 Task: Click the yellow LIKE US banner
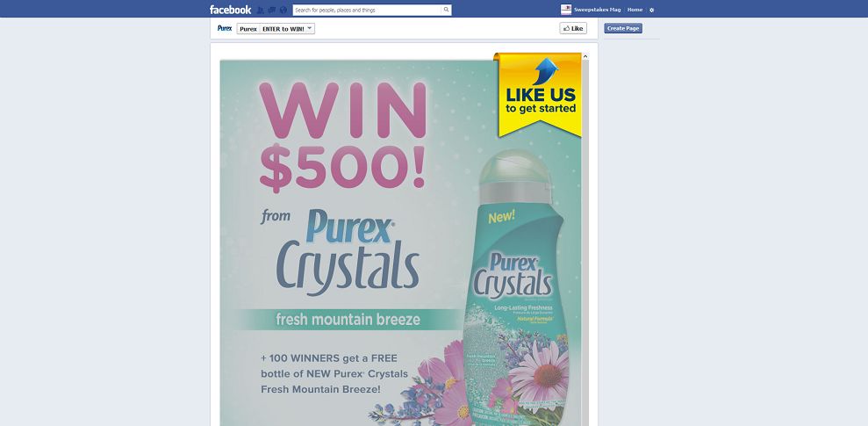540,95
